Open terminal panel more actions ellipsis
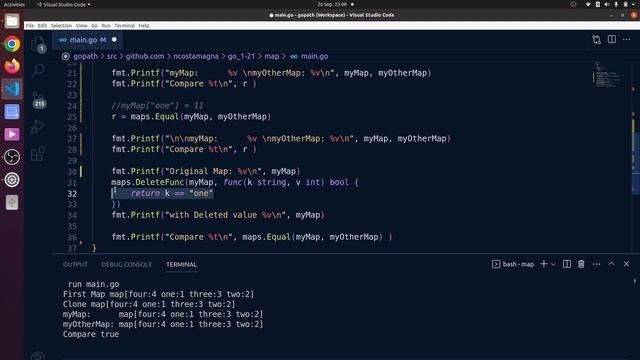 tap(596, 264)
